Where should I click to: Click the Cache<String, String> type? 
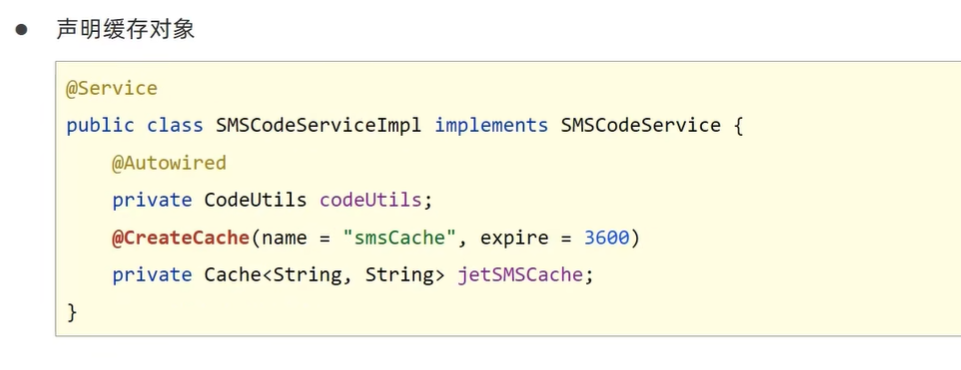pos(324,275)
